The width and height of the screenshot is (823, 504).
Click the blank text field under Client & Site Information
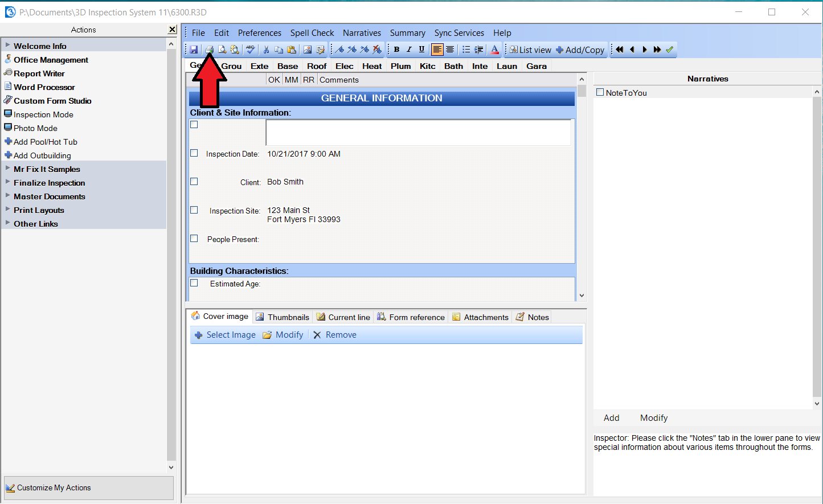click(x=419, y=133)
